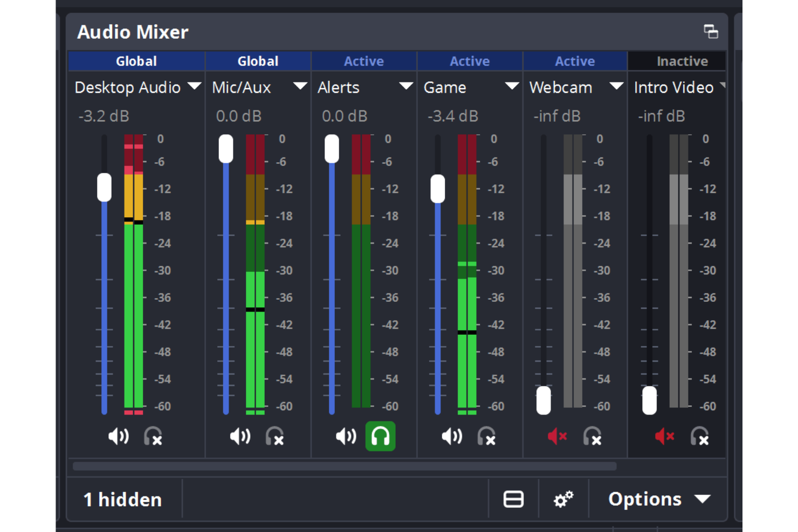Mute the Alerts source speaker
798x532 pixels.
pyautogui.click(x=346, y=437)
